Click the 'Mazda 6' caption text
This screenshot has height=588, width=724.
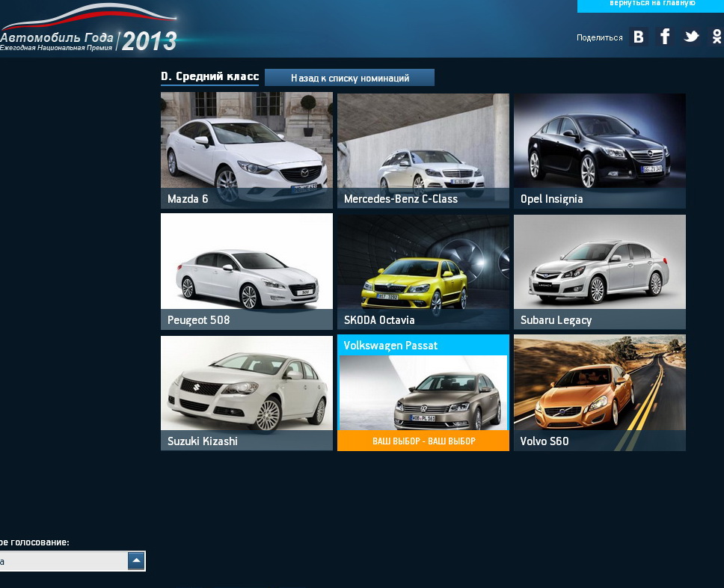click(188, 199)
